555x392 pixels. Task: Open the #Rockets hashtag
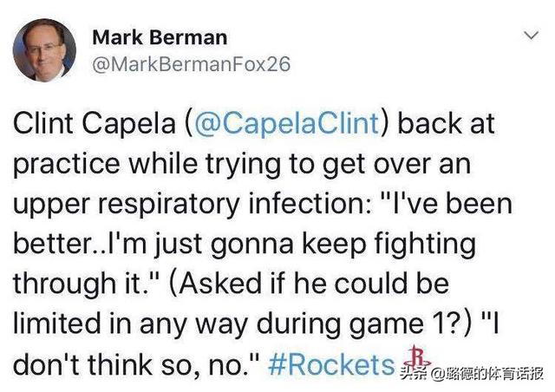coord(331,364)
